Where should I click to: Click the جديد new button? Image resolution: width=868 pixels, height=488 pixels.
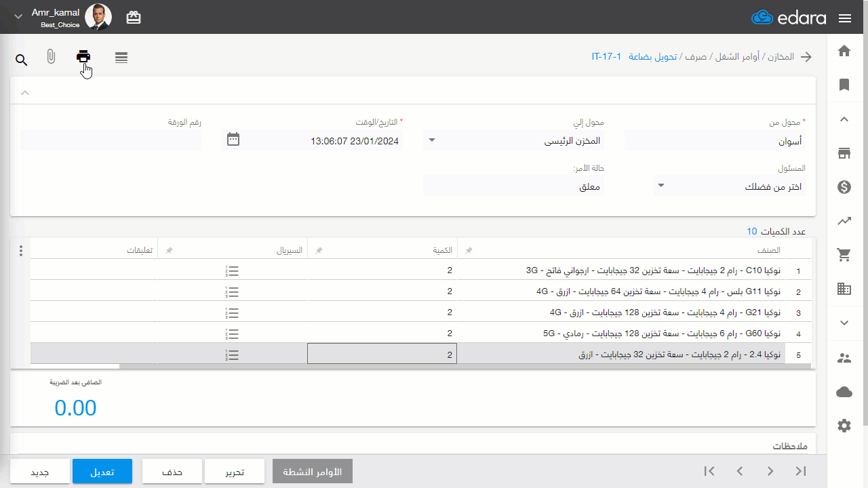point(40,472)
